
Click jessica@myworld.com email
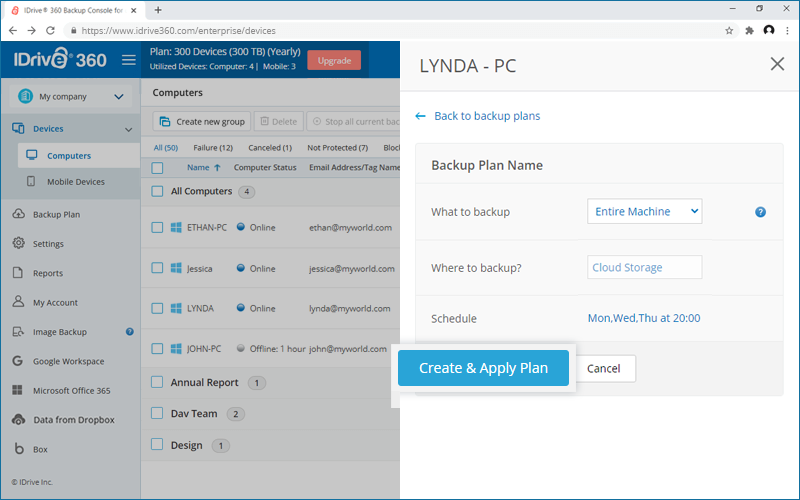(352, 268)
